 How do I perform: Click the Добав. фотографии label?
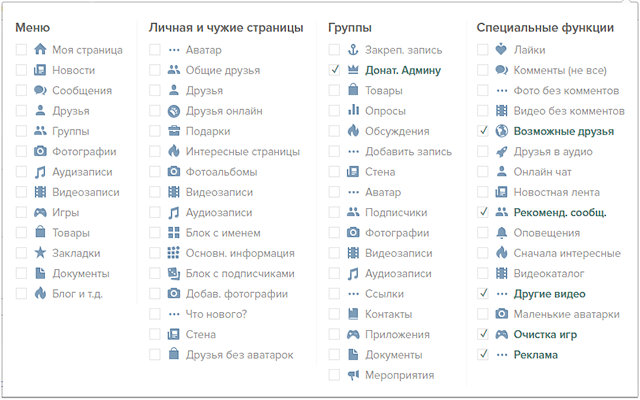point(237,293)
